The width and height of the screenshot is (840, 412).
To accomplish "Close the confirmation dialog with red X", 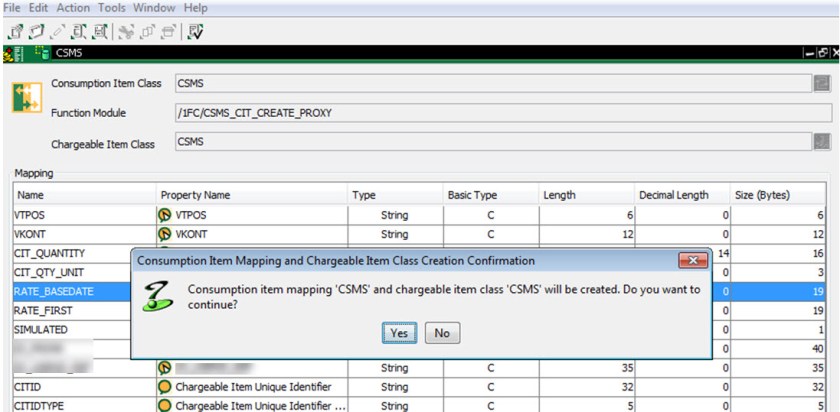I will pyautogui.click(x=692, y=261).
